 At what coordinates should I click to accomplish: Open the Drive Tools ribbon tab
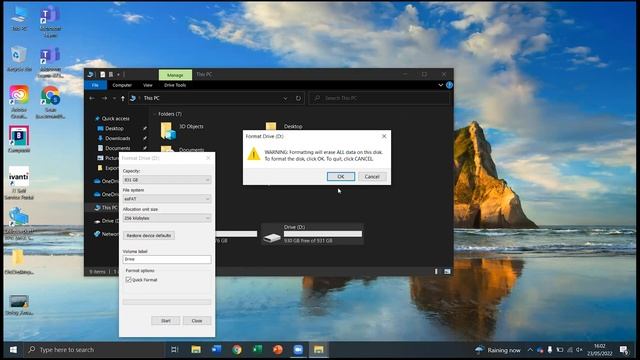click(x=175, y=85)
